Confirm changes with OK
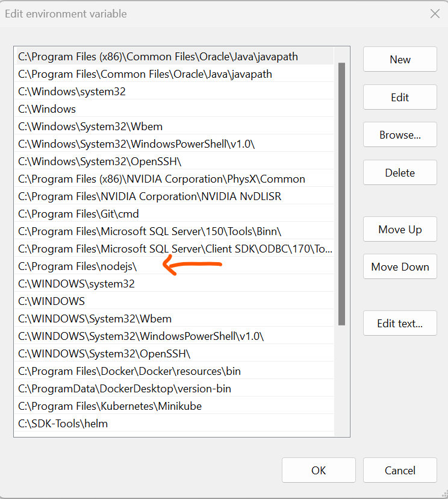Image resolution: width=448 pixels, height=499 pixels. pos(319,471)
